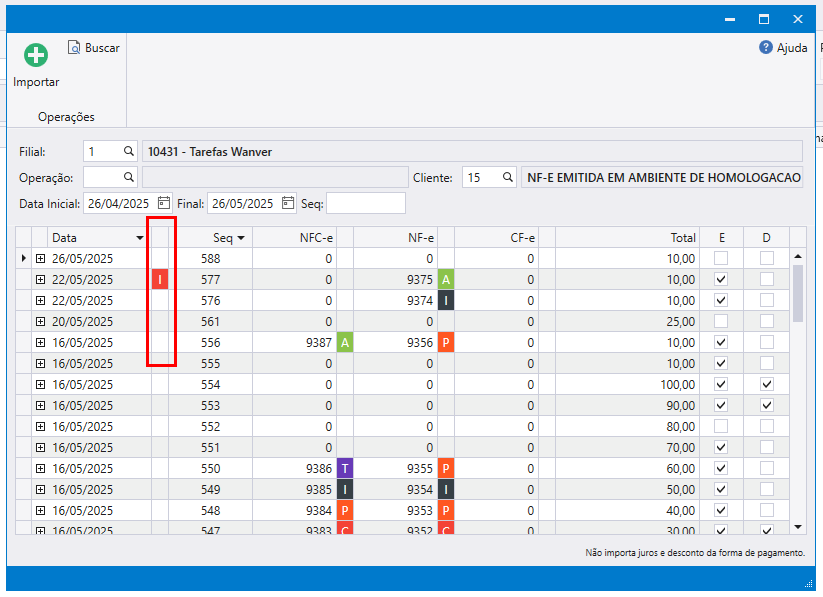
Task: Open the Seq column dropdown arrow
Action: click(x=241, y=238)
